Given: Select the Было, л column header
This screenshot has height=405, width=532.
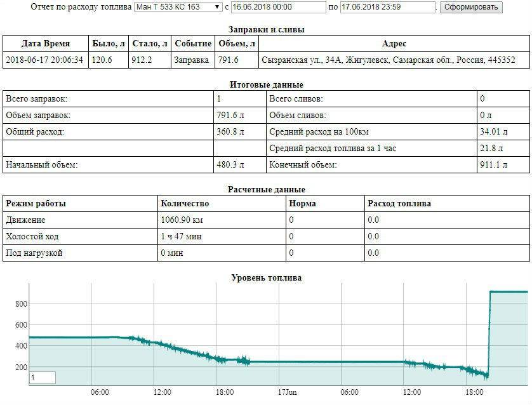Looking at the screenshot, I should pyautogui.click(x=109, y=44).
